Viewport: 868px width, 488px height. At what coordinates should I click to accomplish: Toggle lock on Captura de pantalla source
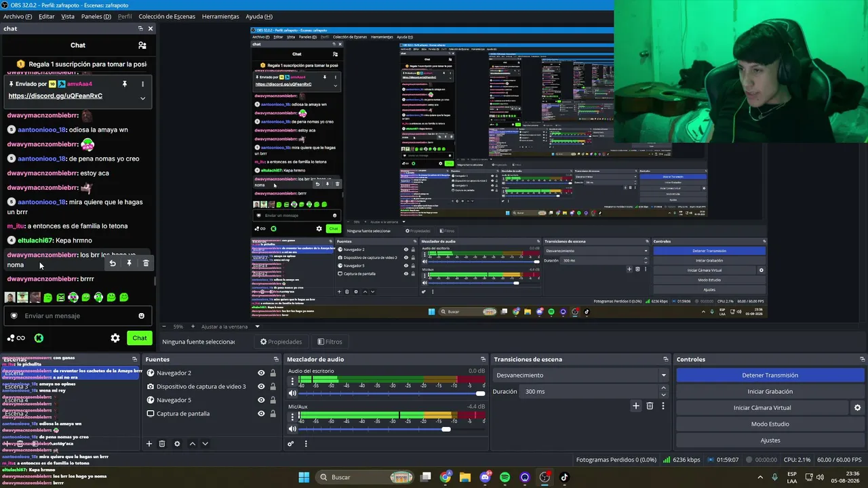[273, 413]
